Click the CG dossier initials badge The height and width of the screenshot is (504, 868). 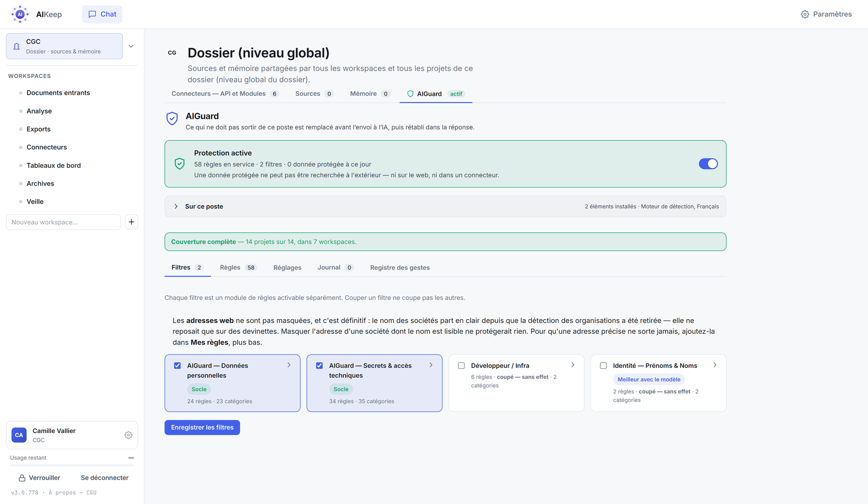(x=172, y=53)
